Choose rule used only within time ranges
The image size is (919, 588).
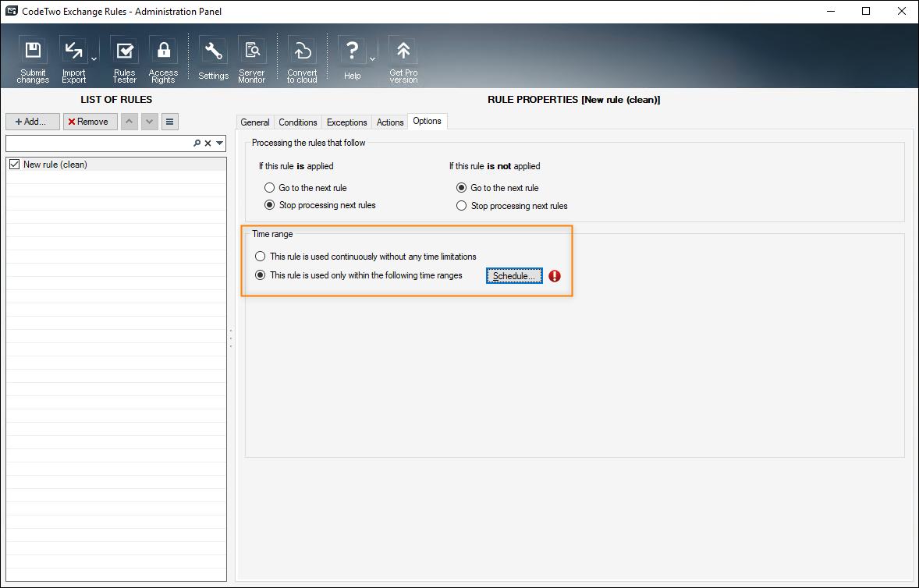261,275
